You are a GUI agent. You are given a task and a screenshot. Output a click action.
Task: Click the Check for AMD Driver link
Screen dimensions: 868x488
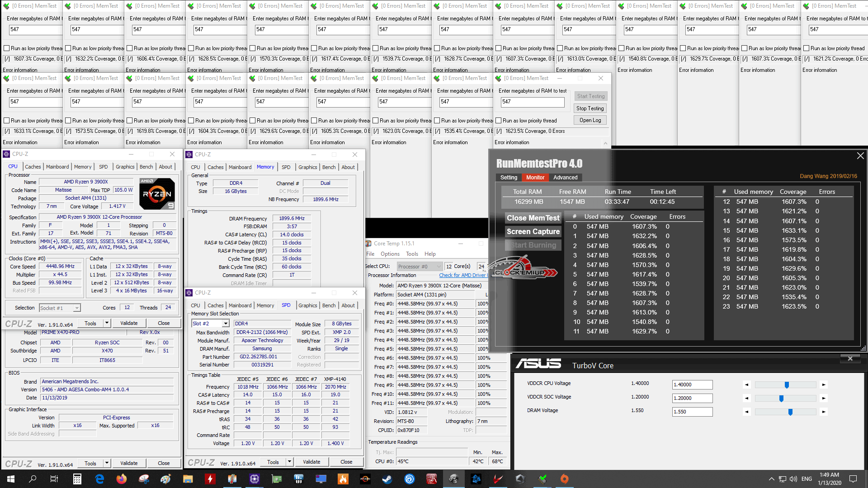(x=462, y=275)
